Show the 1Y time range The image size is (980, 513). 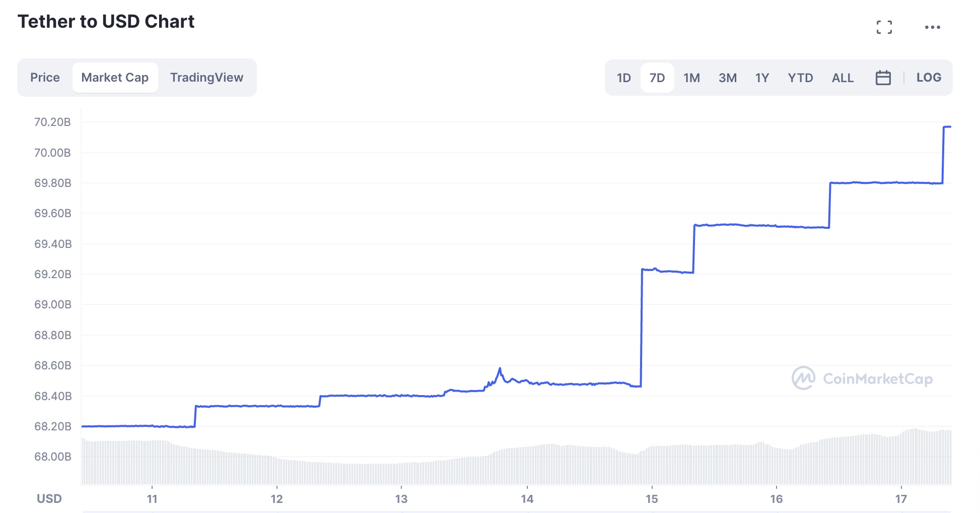click(762, 78)
